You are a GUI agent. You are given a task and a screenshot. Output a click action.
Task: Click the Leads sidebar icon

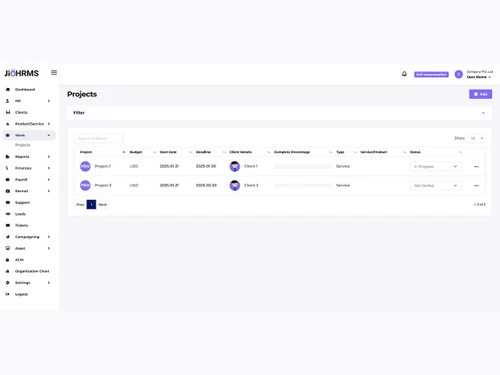point(8,214)
